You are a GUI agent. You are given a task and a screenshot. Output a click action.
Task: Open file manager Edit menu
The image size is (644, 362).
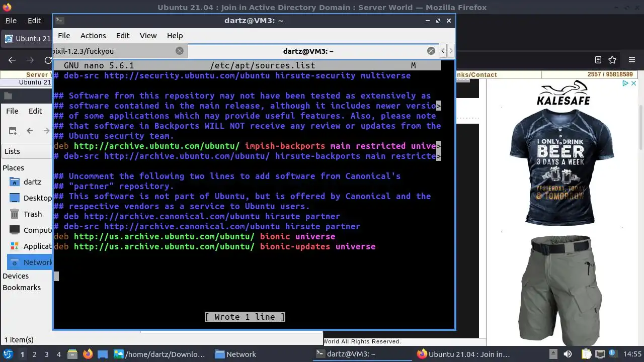pos(35,111)
